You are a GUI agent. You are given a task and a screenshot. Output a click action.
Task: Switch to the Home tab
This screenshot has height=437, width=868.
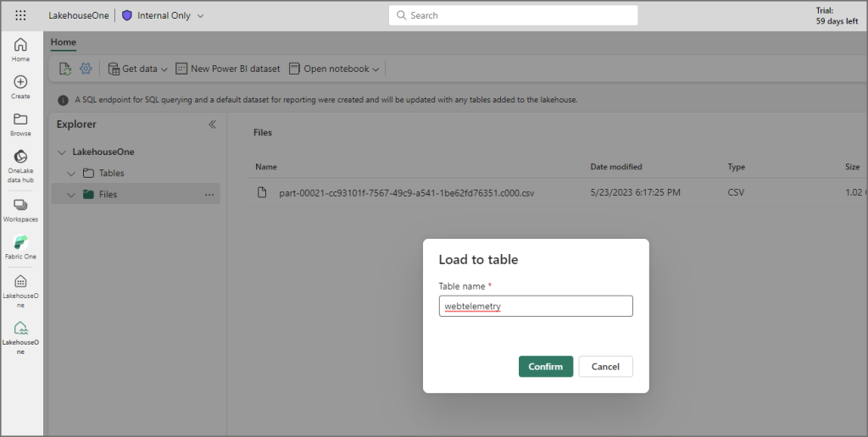click(63, 42)
